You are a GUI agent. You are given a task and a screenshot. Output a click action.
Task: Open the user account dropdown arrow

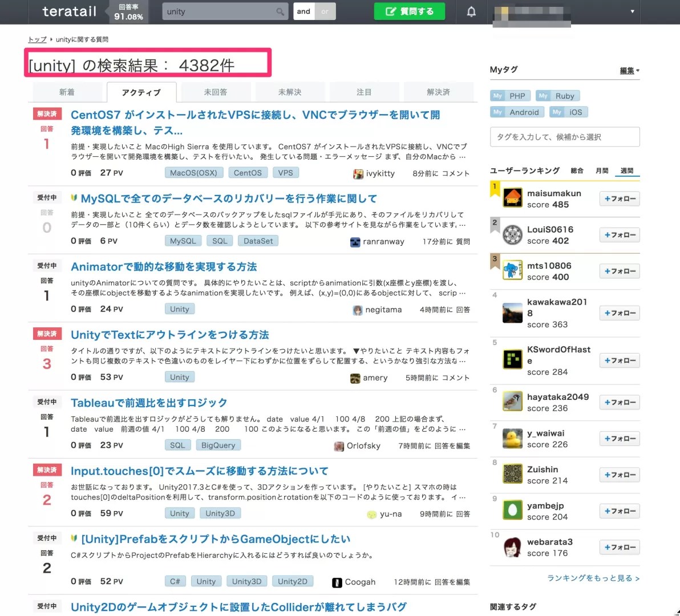click(x=632, y=12)
